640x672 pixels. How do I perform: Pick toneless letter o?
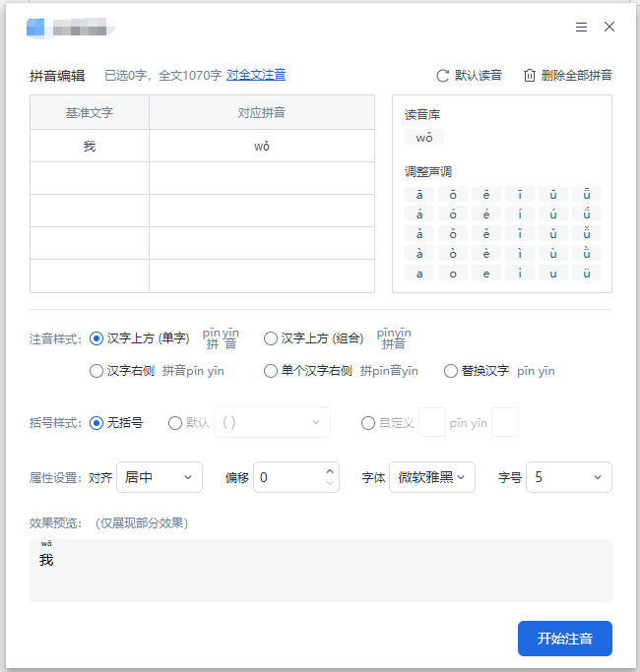pos(453,273)
